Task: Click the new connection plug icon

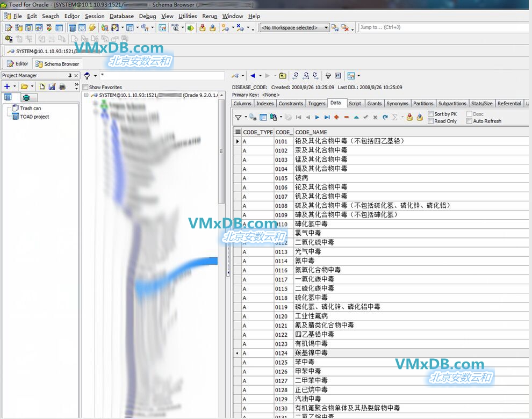Action: coord(225,27)
